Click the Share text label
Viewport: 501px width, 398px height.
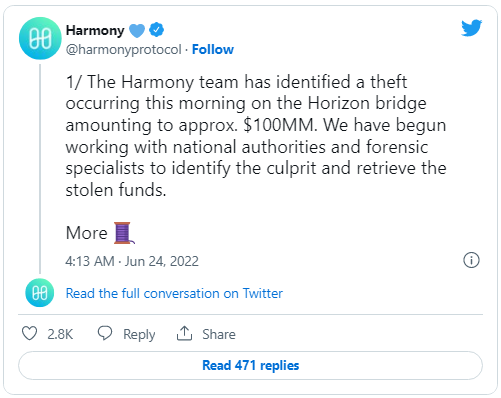(219, 334)
